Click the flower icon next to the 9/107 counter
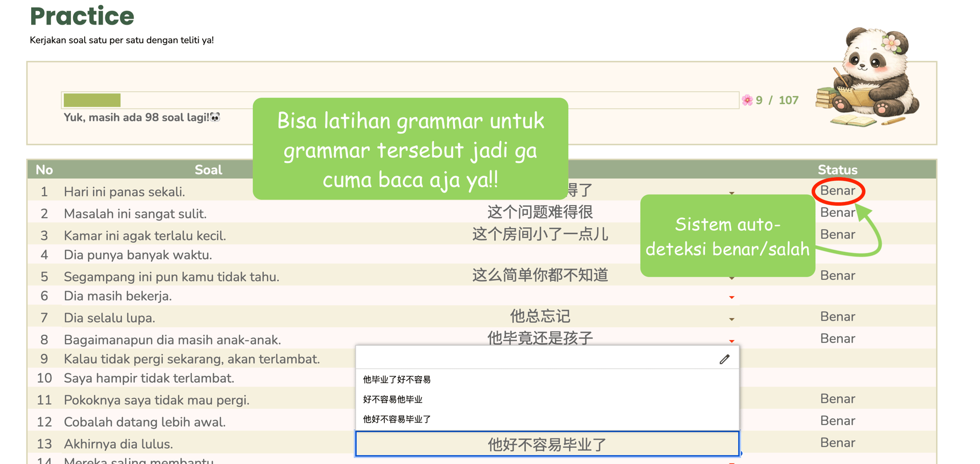 [747, 100]
